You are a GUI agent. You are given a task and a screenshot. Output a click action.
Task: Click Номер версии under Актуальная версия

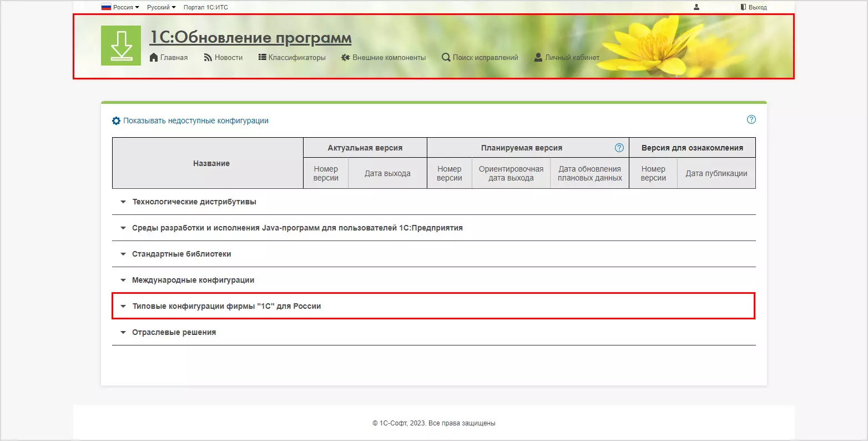[326, 173]
